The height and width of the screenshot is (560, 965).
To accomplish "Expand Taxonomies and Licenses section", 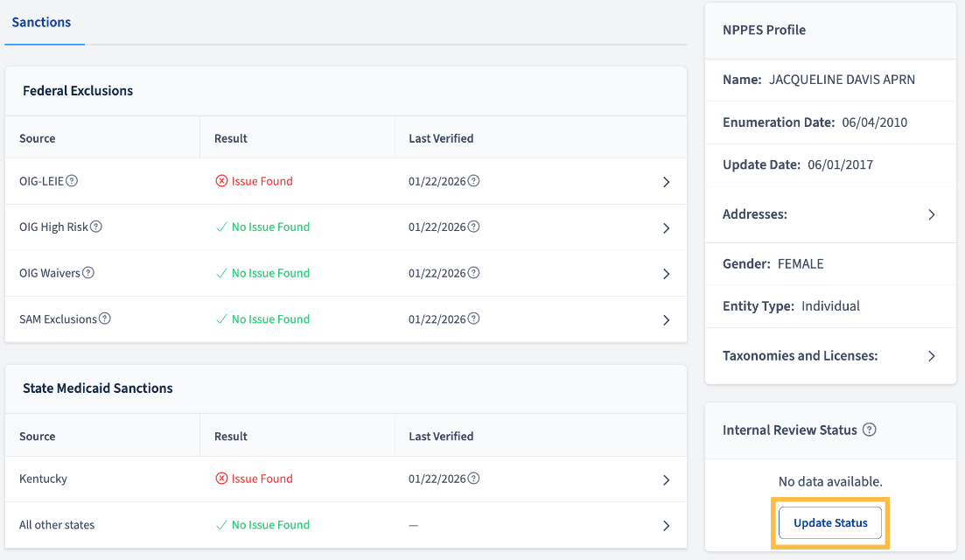I will click(931, 356).
